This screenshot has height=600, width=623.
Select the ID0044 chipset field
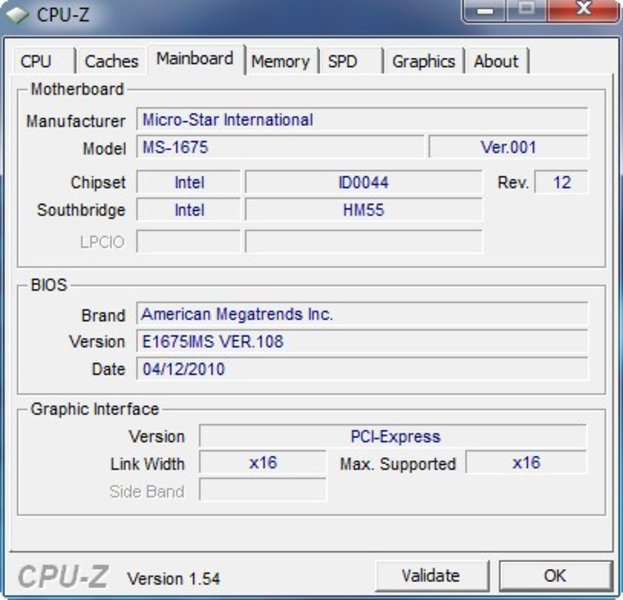pos(364,182)
